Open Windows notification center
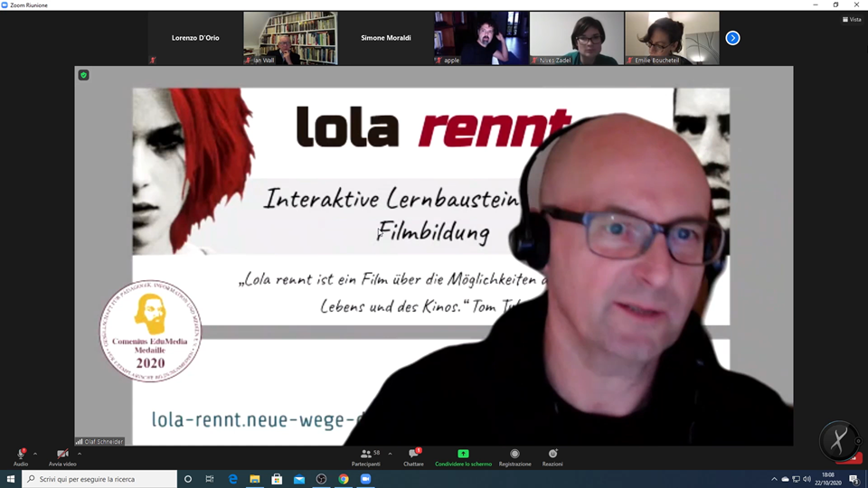868x488 pixels. click(854, 479)
